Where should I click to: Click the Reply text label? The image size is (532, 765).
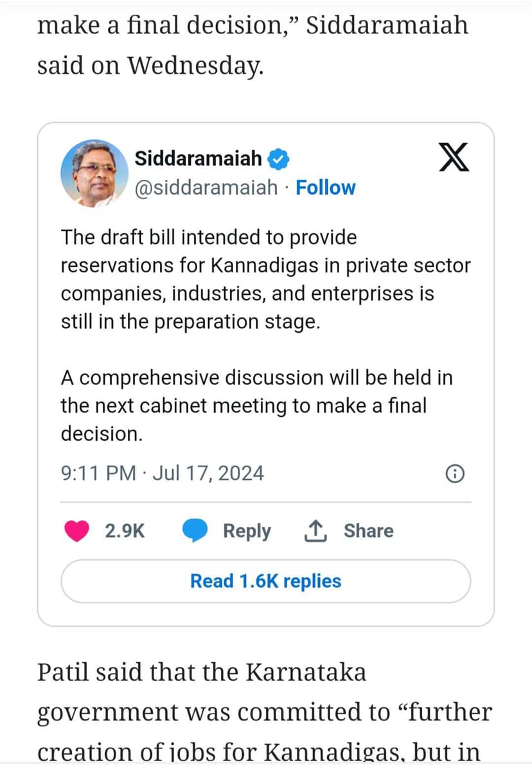(x=247, y=531)
